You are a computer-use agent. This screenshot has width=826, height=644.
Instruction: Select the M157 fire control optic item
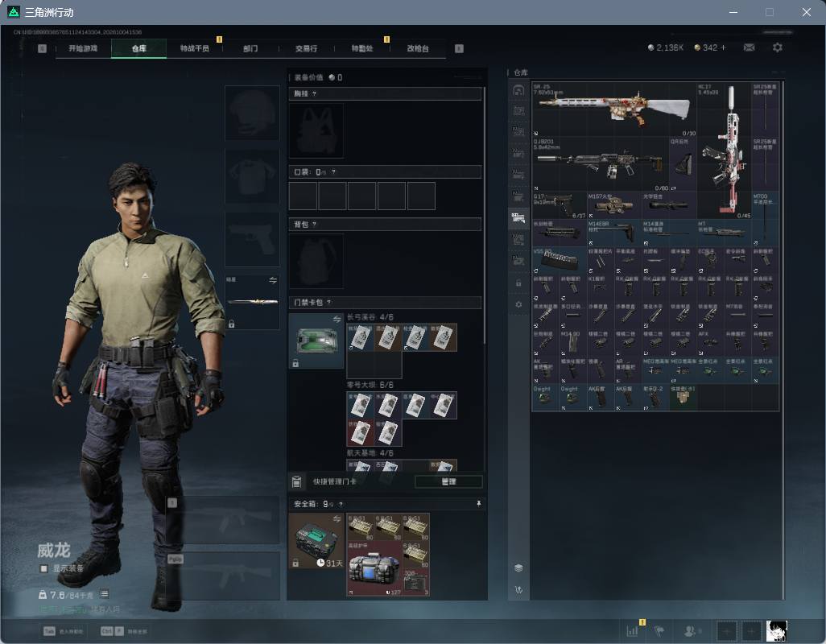pyautogui.click(x=613, y=205)
